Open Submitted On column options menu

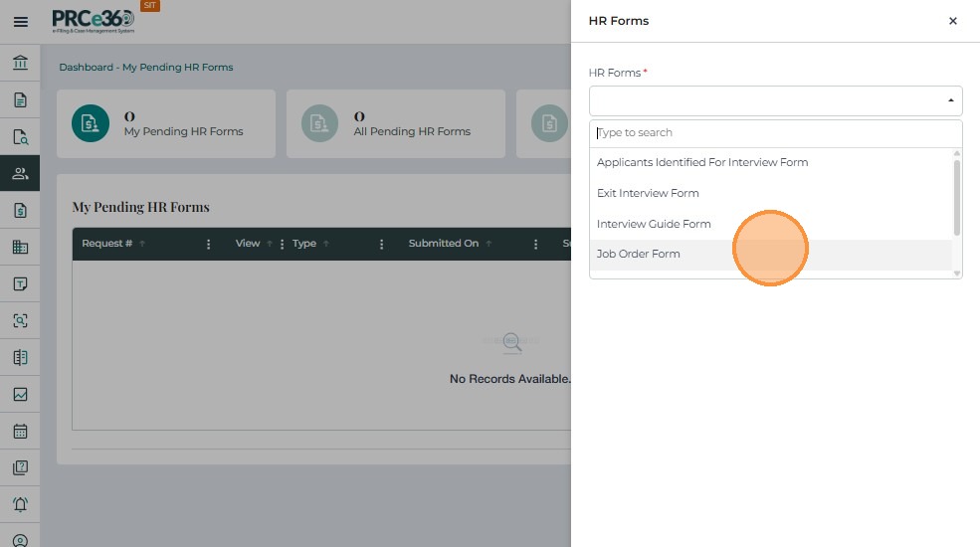535,244
